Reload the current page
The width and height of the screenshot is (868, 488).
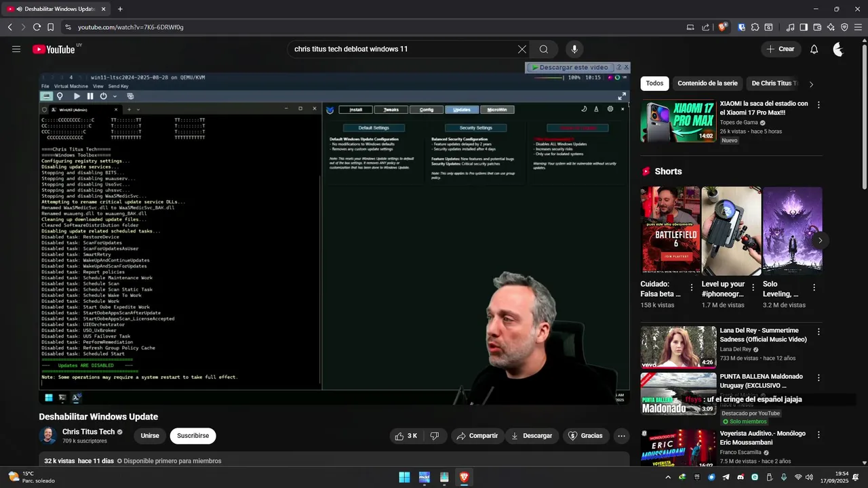(x=37, y=27)
